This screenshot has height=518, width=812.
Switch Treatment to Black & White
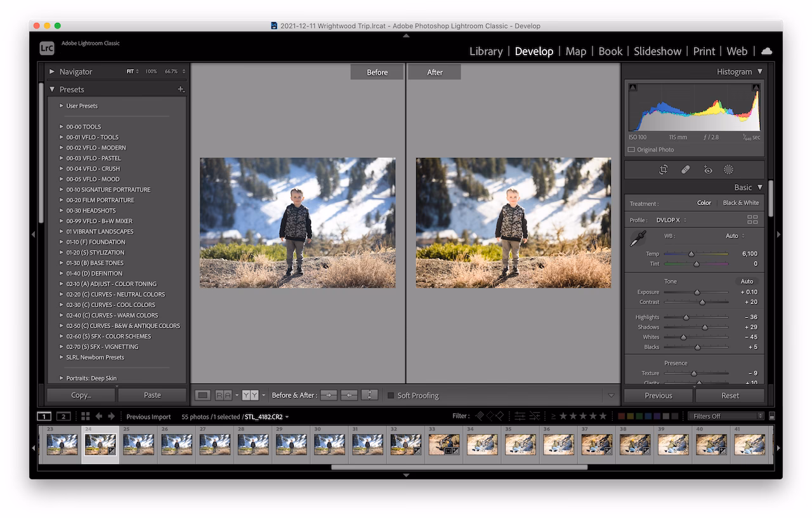pyautogui.click(x=741, y=203)
